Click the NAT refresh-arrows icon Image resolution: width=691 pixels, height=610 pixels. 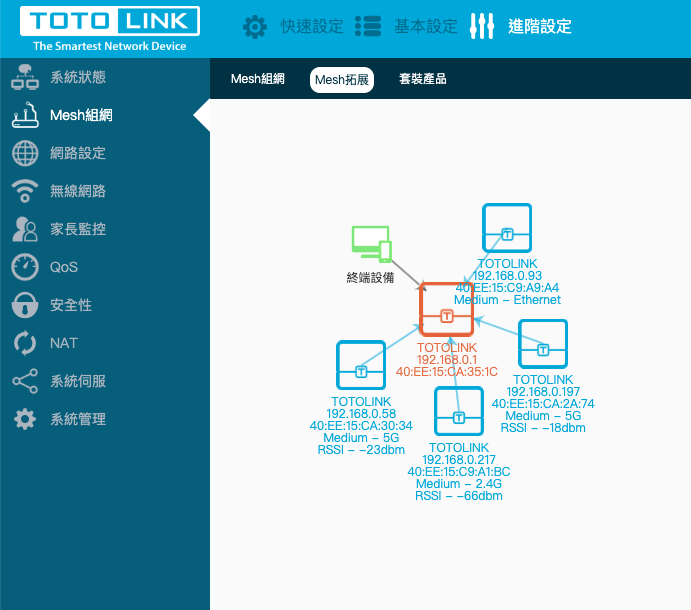click(x=25, y=343)
